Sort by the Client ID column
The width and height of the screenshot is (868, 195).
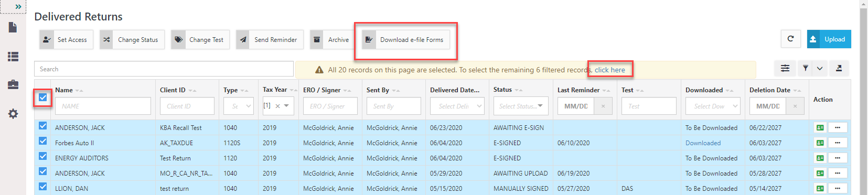[192, 91]
